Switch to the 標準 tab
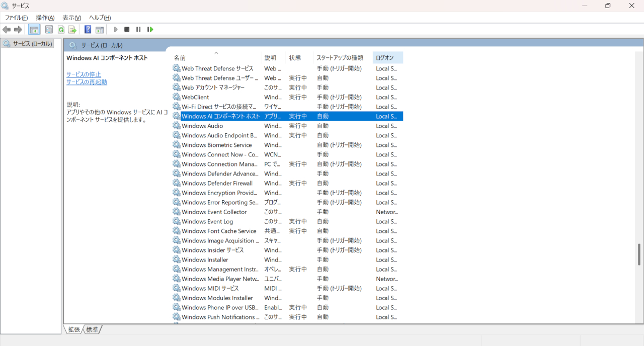Screen dimensions: 644x346 tap(93, 329)
